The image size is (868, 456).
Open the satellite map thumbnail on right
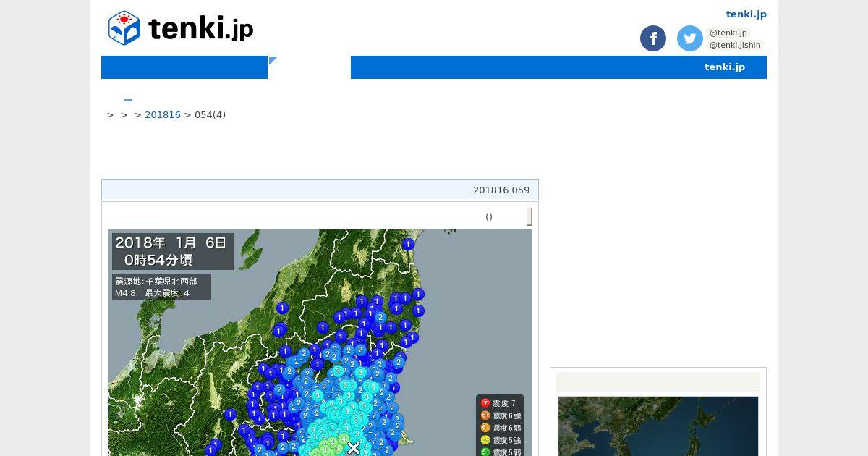click(x=658, y=426)
